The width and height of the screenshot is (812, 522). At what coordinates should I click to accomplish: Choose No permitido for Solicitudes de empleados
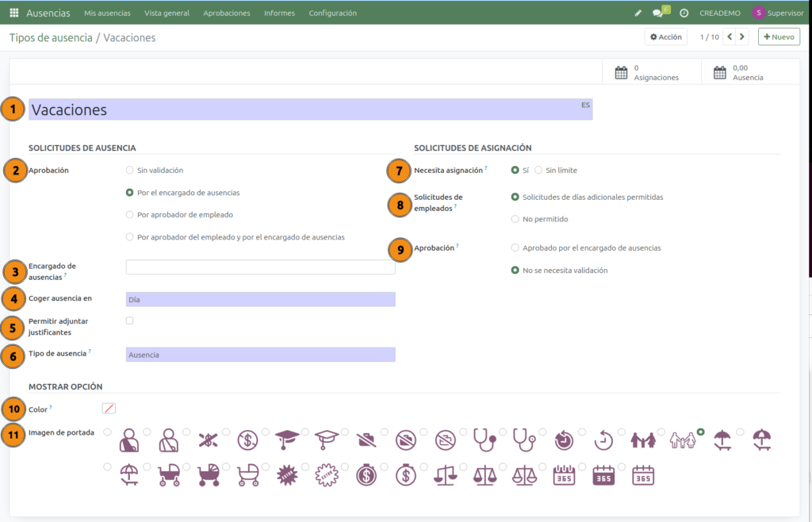(x=513, y=219)
